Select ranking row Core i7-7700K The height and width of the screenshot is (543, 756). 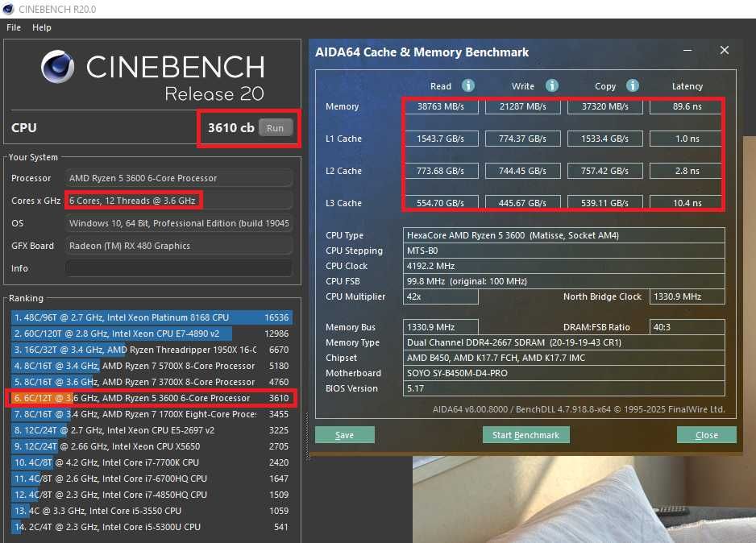(x=152, y=462)
